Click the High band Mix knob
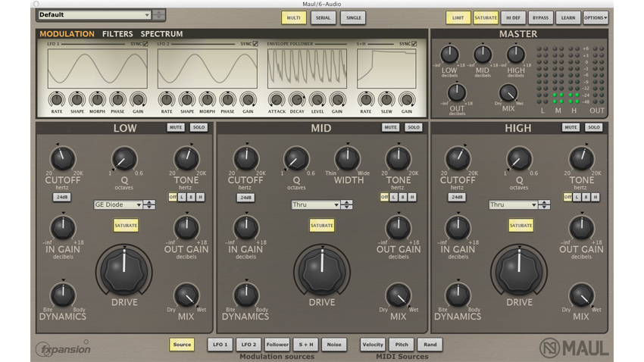The image size is (644, 362). point(581,295)
